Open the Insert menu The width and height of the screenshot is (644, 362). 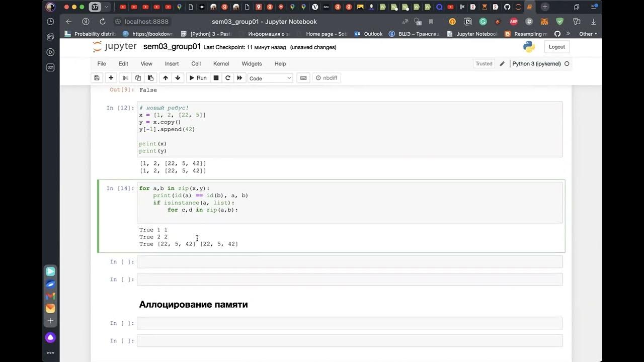172,64
